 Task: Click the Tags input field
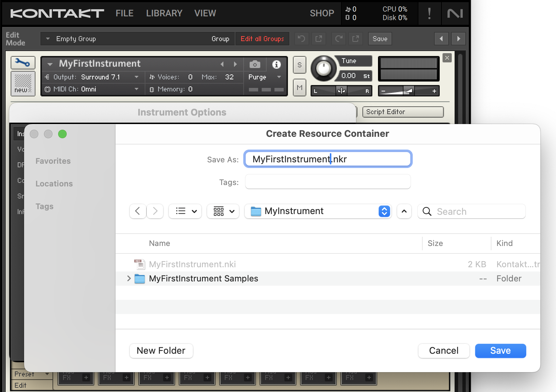328,182
